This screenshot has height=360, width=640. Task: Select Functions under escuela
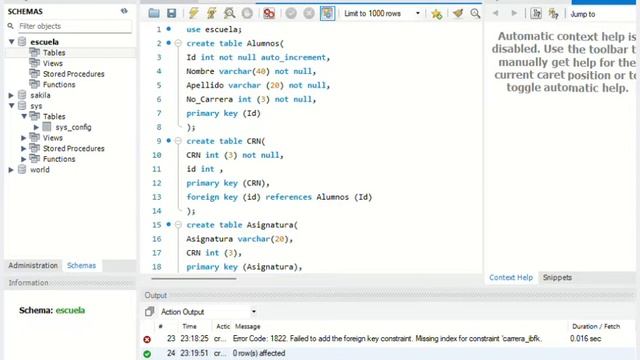click(x=59, y=84)
